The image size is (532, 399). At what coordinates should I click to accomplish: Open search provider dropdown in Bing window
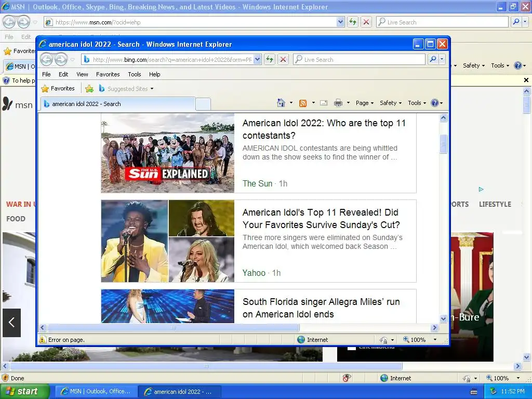[x=442, y=59]
